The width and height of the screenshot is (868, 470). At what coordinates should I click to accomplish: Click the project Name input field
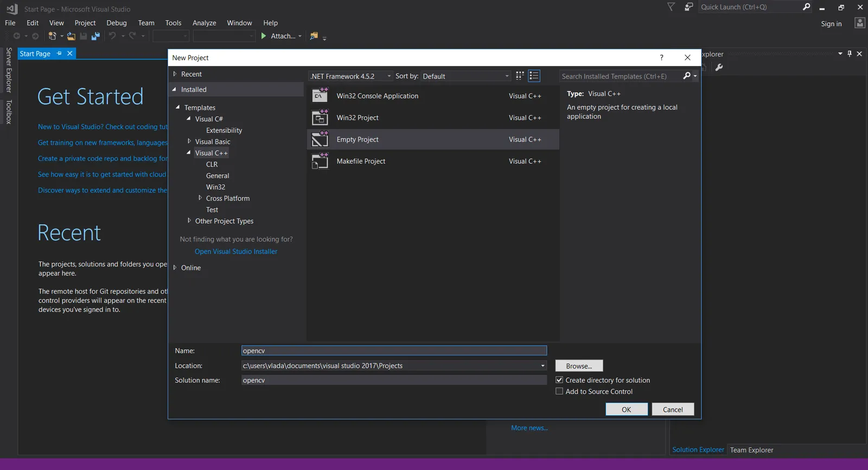(x=394, y=351)
